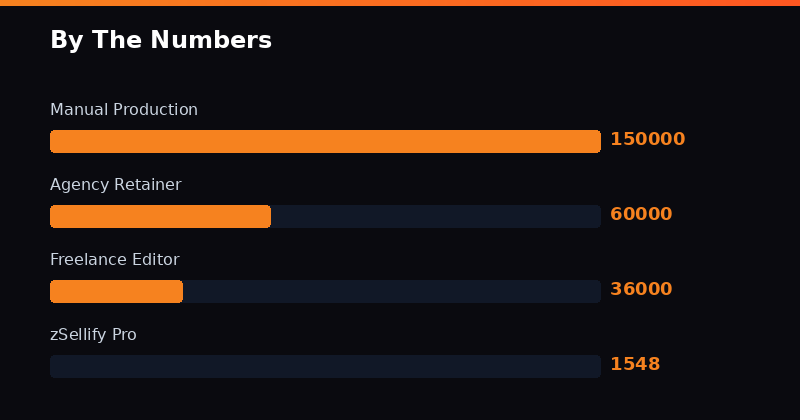The width and height of the screenshot is (800, 420).
Task: Click the 150000 value
Action: click(647, 140)
